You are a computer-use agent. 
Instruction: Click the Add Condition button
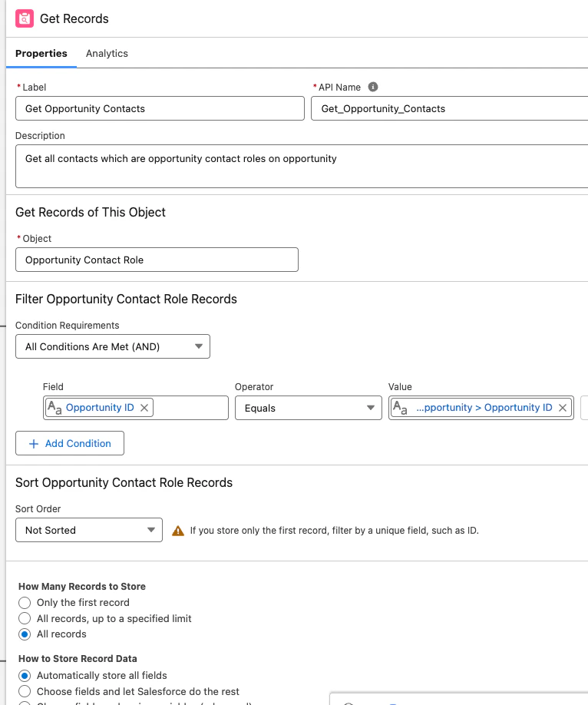(x=70, y=443)
